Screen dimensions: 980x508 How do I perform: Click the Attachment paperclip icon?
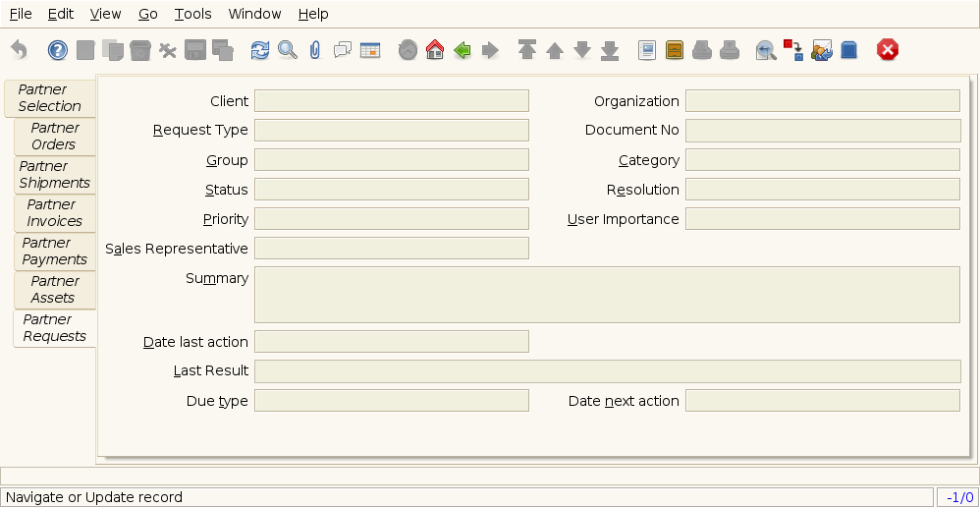click(314, 50)
